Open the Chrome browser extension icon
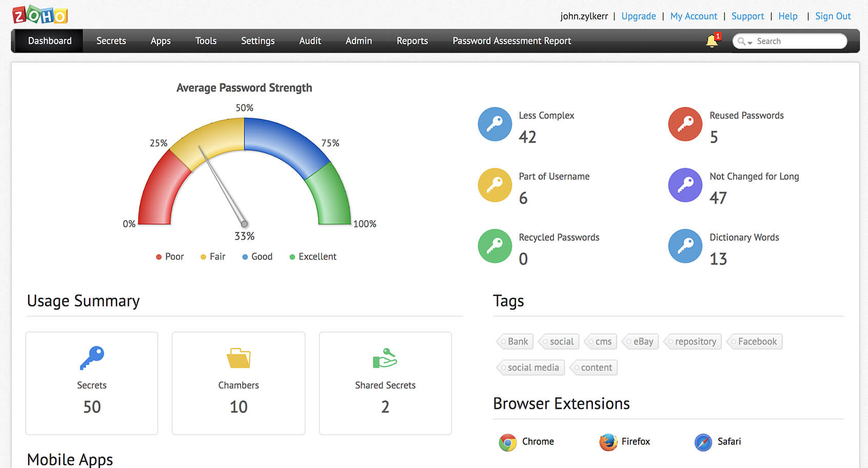Image resolution: width=868 pixels, height=468 pixels. pos(507,442)
